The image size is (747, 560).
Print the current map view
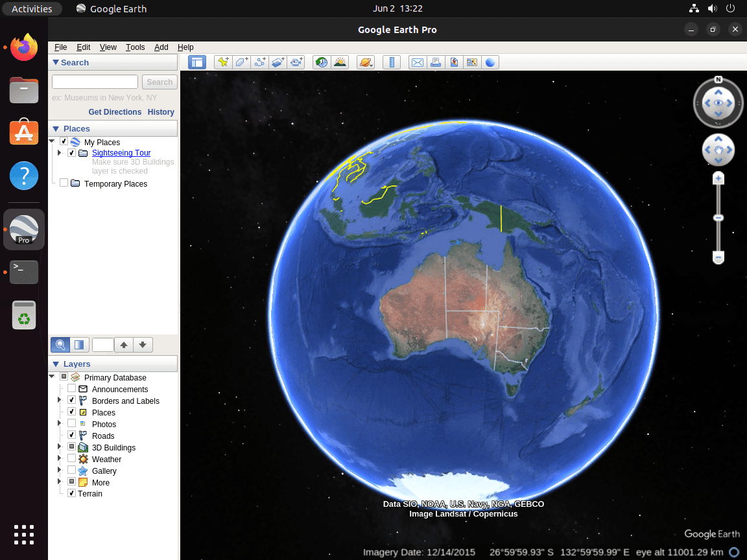pyautogui.click(x=436, y=62)
